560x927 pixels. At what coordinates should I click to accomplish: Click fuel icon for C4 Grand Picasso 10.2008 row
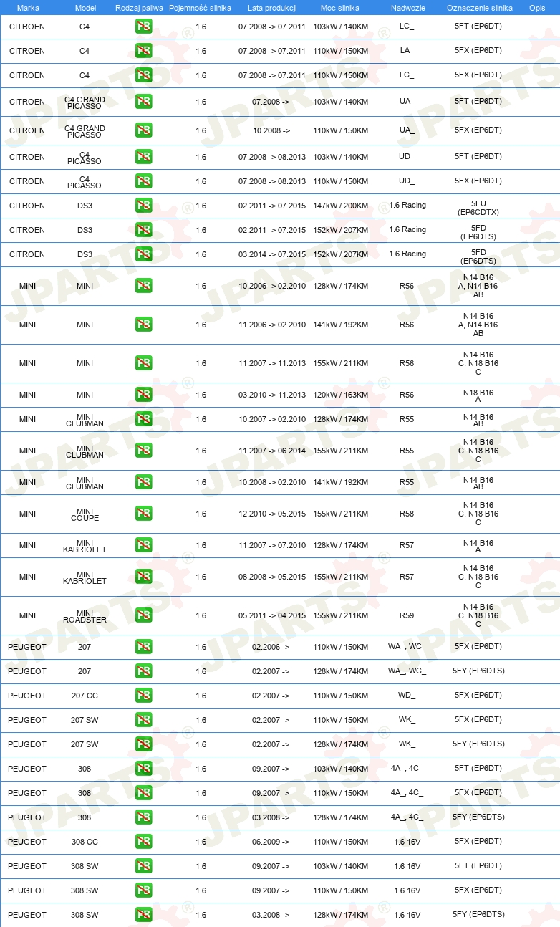coord(143,130)
